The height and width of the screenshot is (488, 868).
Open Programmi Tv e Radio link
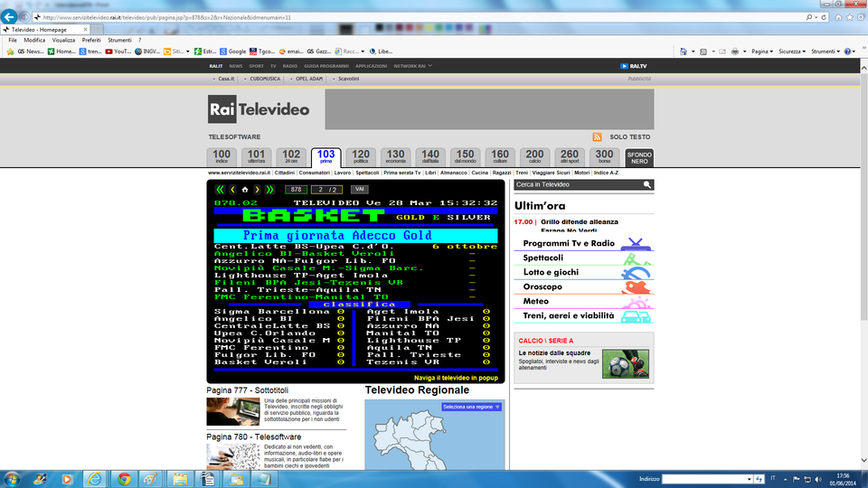point(569,243)
